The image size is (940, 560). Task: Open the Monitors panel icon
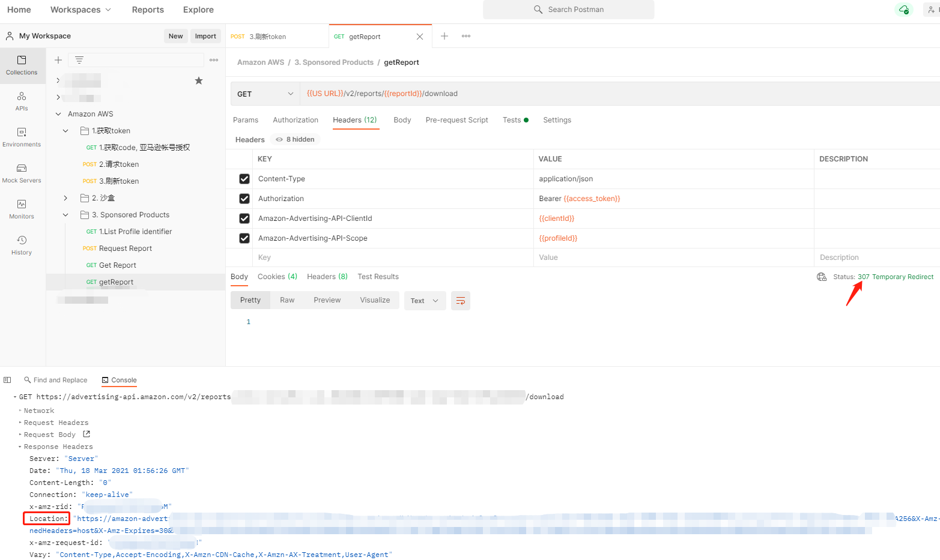(x=22, y=210)
